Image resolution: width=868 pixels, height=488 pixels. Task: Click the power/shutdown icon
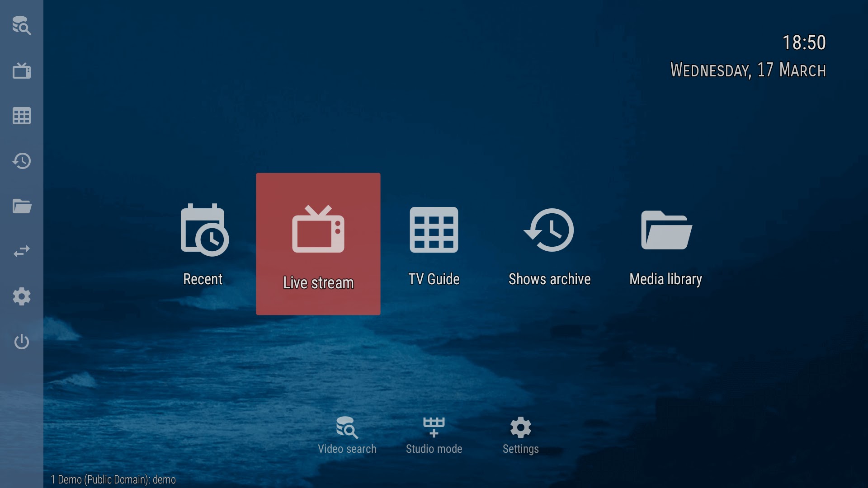point(21,342)
